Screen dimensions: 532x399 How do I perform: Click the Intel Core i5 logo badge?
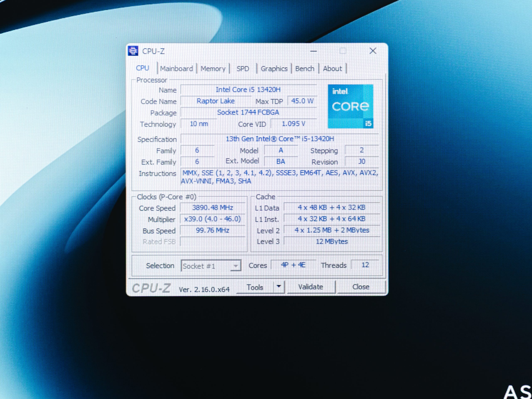pos(350,106)
